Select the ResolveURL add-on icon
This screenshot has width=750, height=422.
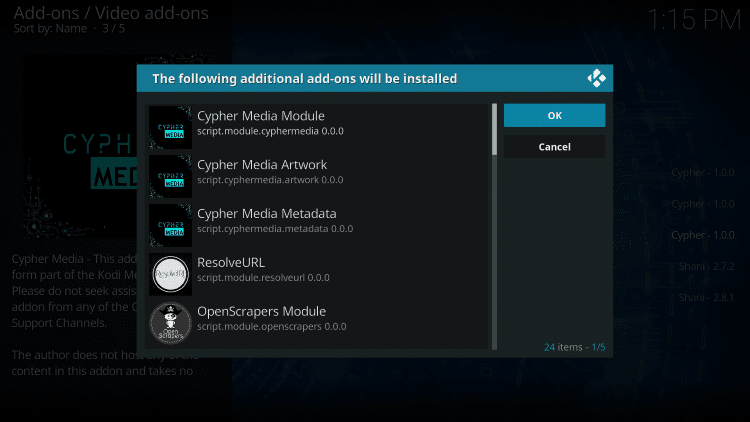click(x=170, y=274)
